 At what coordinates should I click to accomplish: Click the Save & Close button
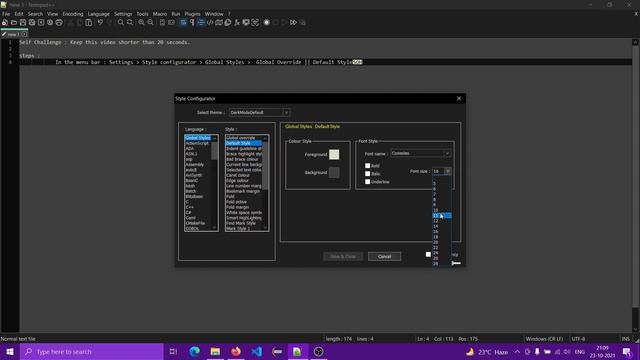(x=343, y=256)
